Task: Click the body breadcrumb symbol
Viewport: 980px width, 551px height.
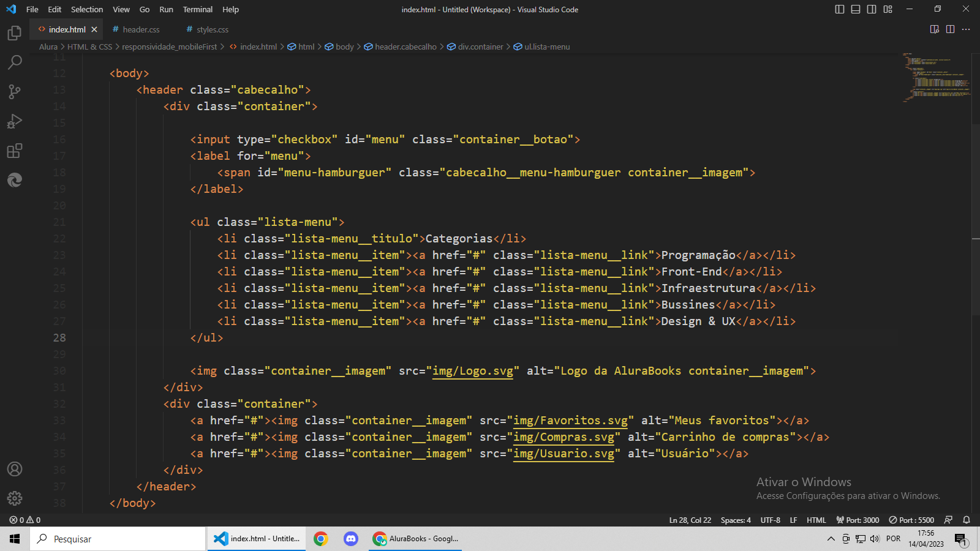Action: coord(339,47)
